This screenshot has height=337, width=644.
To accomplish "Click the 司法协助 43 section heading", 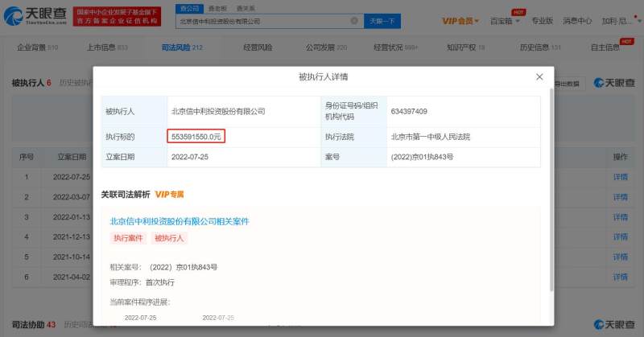I will (x=34, y=325).
